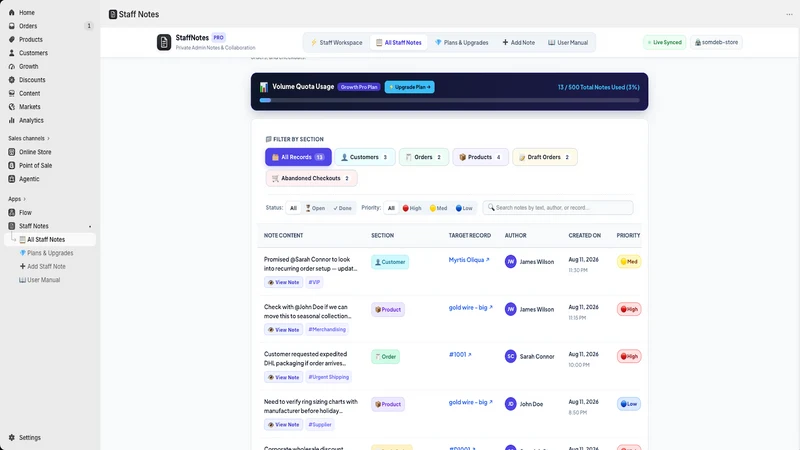Filter status to Open notes

coord(315,208)
